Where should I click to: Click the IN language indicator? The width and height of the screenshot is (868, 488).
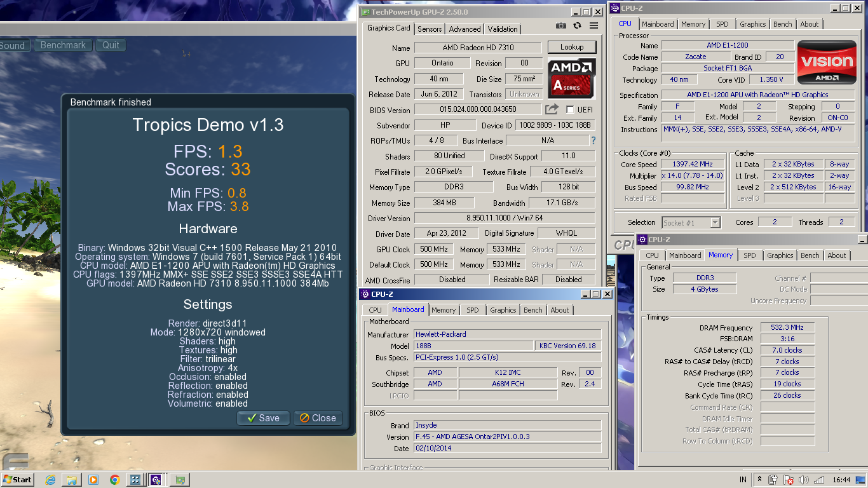(x=743, y=480)
